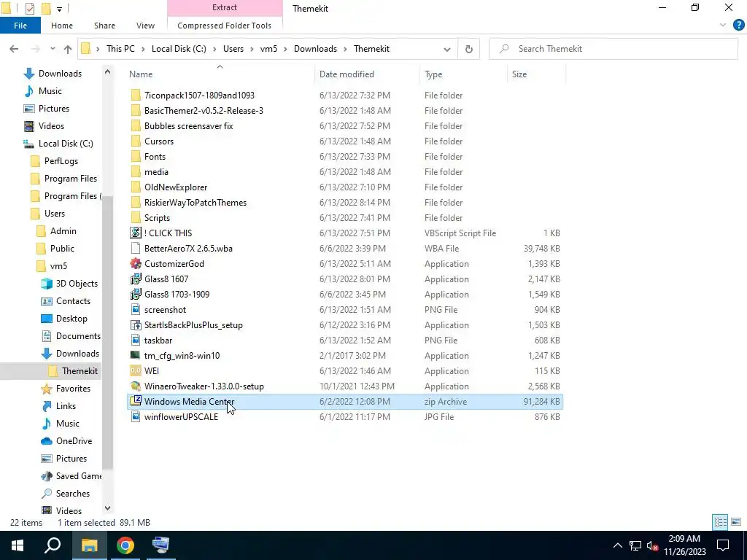This screenshot has height=560, width=747.
Task: Select the WinaeroTweaker-1.33.0.0-setup icon
Action: 136,386
